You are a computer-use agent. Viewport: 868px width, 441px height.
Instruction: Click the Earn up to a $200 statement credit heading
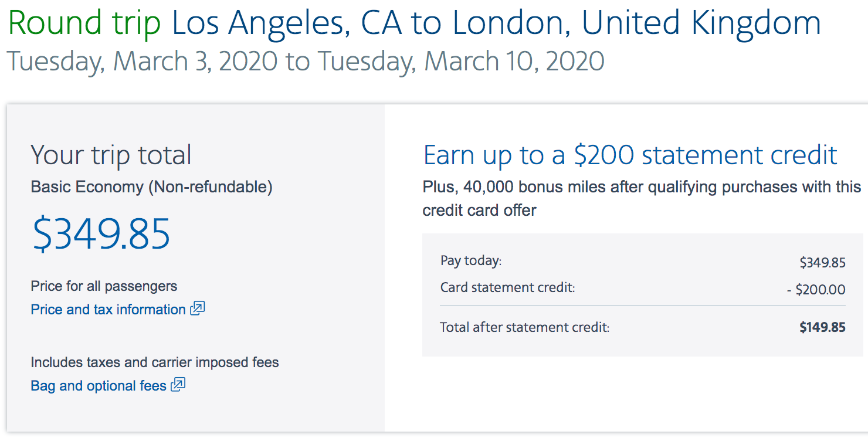630,155
